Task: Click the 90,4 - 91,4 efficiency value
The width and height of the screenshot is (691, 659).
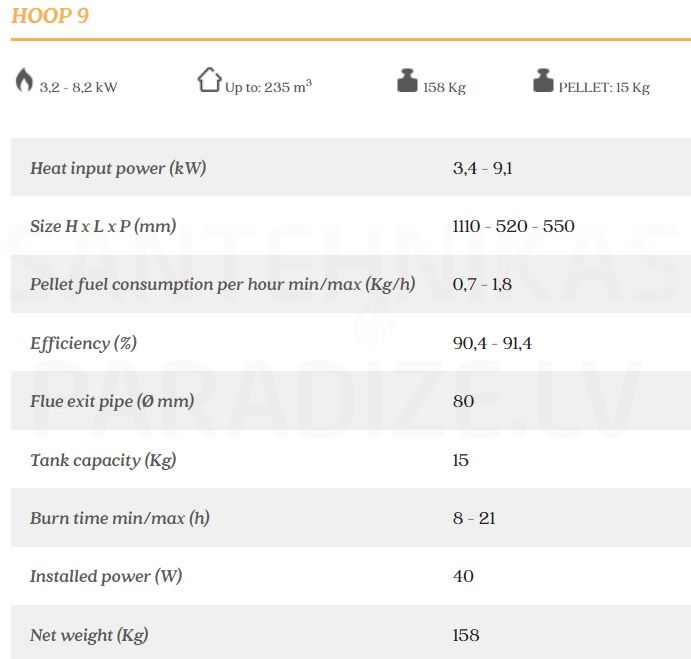Action: click(x=492, y=343)
